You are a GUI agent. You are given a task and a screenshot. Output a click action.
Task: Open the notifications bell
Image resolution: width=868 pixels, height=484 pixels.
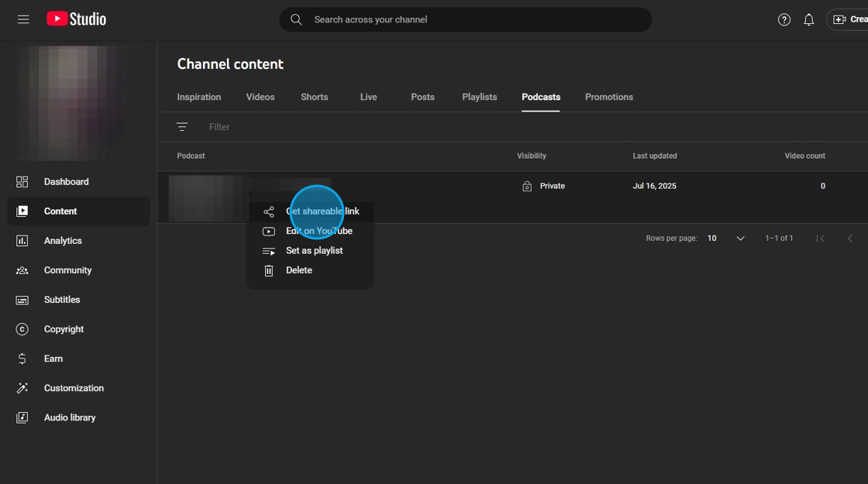809,20
